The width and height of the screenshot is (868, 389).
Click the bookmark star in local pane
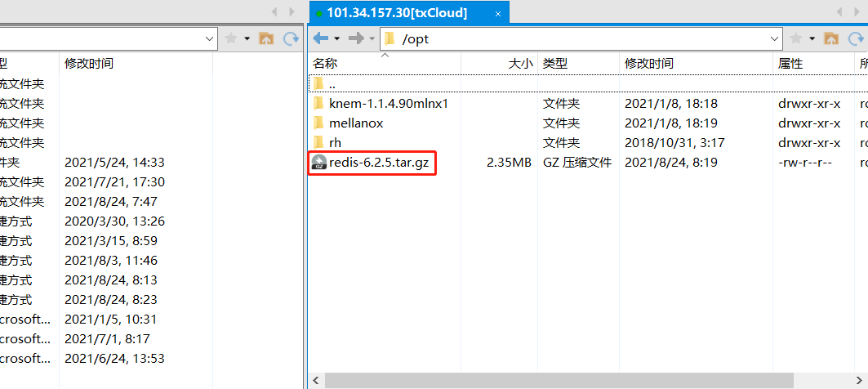(231, 38)
